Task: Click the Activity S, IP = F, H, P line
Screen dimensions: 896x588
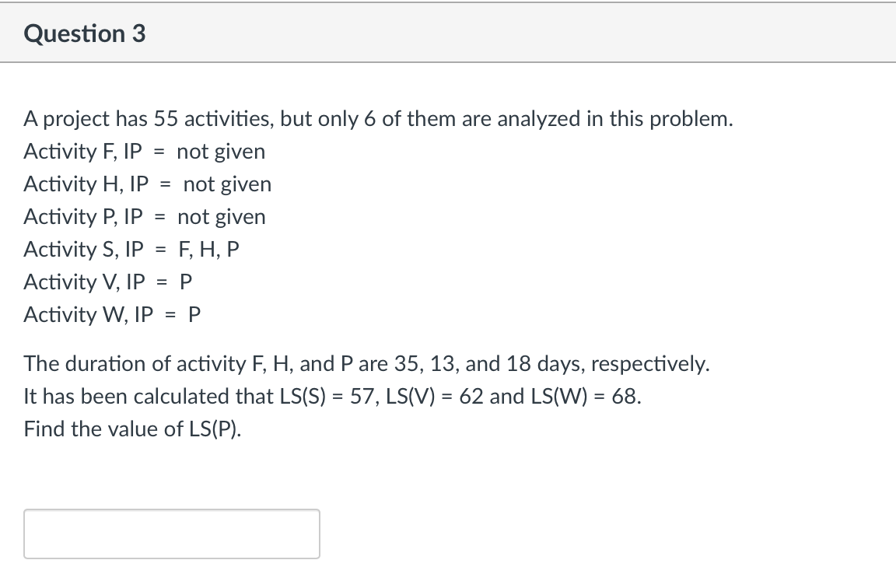Action: click(132, 250)
